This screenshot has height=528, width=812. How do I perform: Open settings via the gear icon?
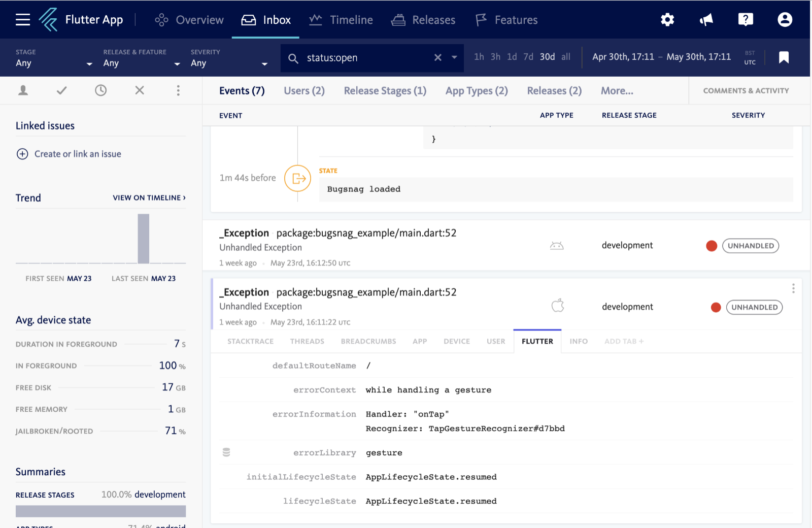click(x=667, y=20)
